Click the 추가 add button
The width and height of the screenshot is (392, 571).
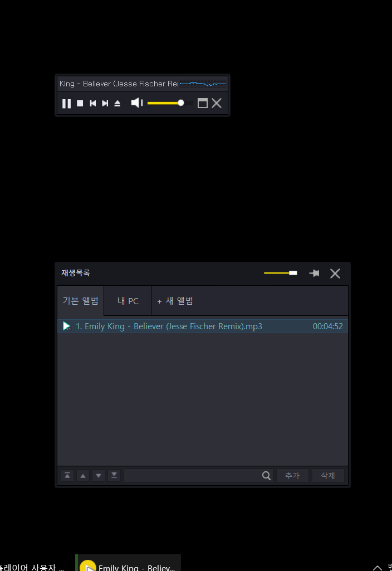292,476
